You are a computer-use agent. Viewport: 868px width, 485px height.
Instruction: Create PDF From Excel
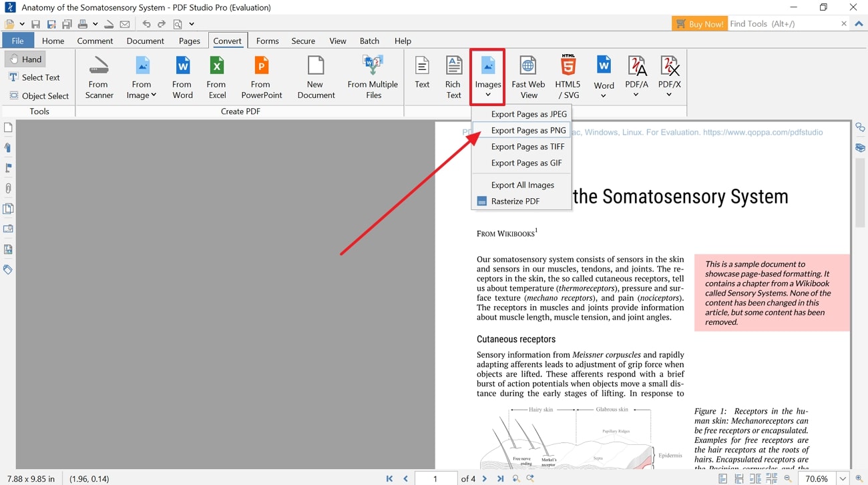216,77
